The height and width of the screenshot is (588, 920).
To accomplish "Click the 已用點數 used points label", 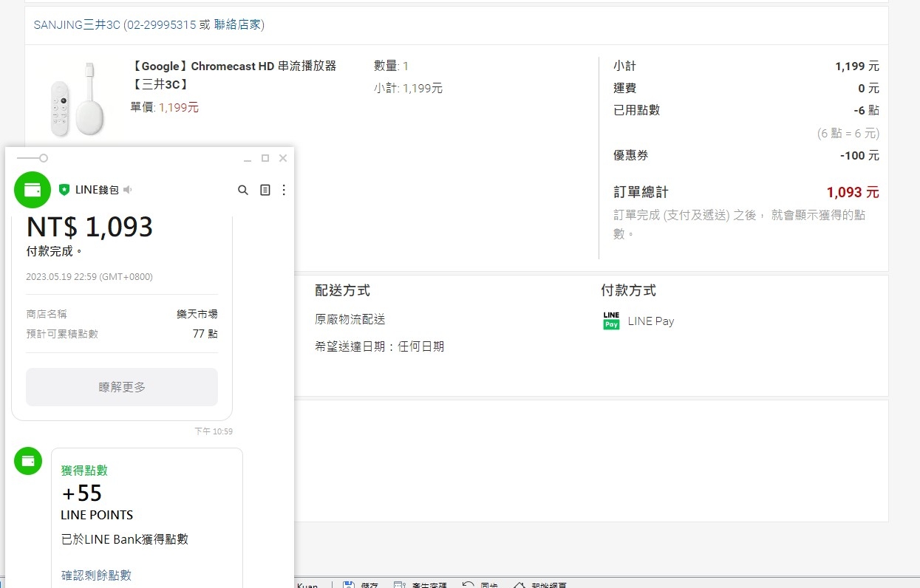I will coord(637,110).
